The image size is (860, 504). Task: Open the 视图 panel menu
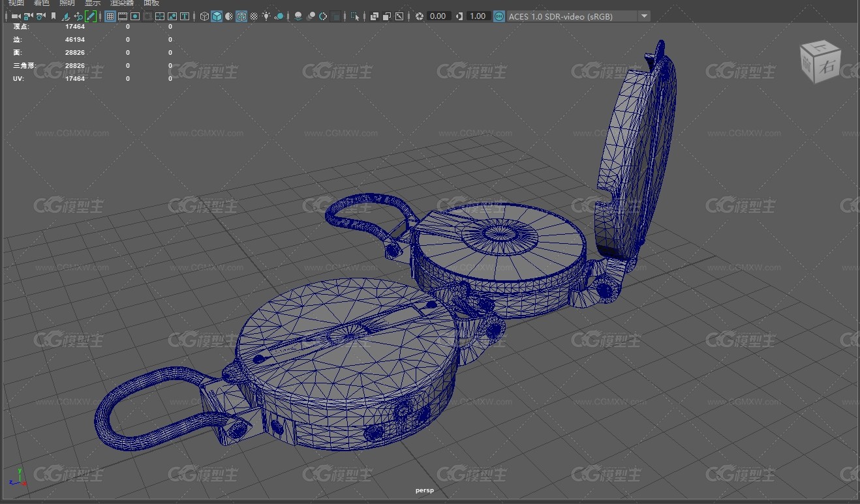[x=16, y=3]
